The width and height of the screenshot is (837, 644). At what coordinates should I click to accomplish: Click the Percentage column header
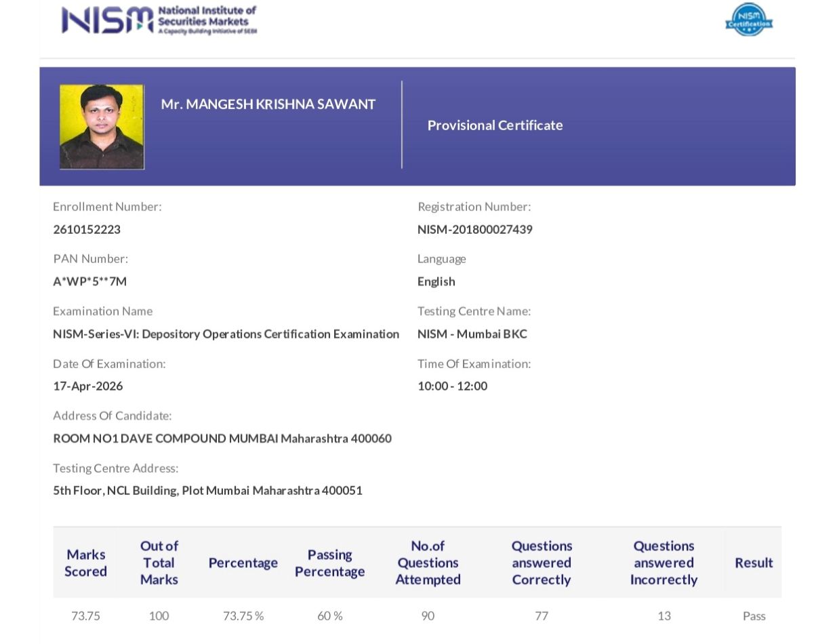pyautogui.click(x=243, y=563)
